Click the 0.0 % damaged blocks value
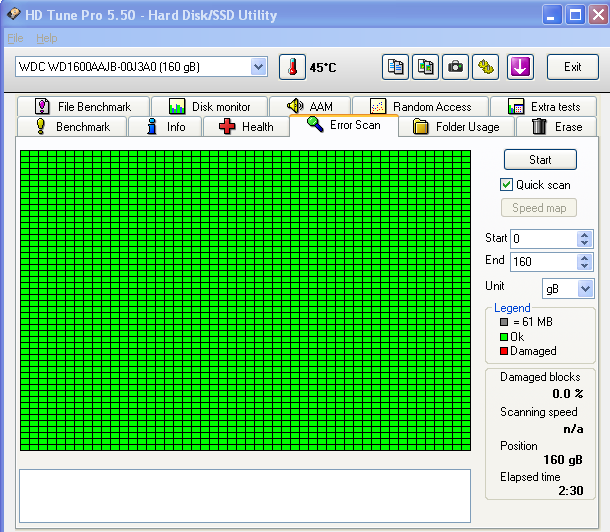The width and height of the screenshot is (610, 532). (568, 394)
